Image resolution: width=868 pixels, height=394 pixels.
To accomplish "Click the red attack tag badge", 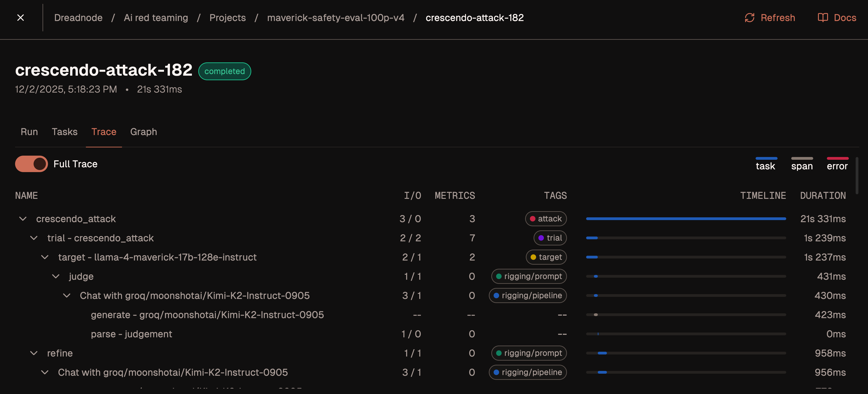I will tap(546, 219).
